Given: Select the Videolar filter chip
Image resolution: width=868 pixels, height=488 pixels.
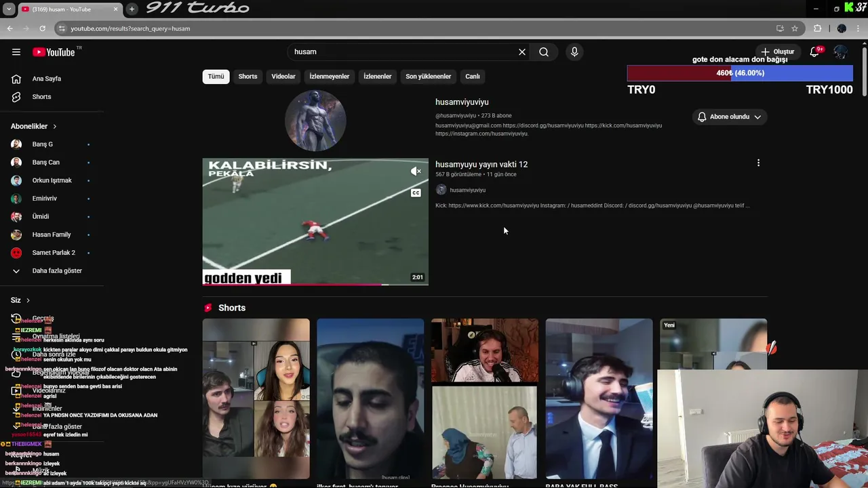Looking at the screenshot, I should coord(283,77).
